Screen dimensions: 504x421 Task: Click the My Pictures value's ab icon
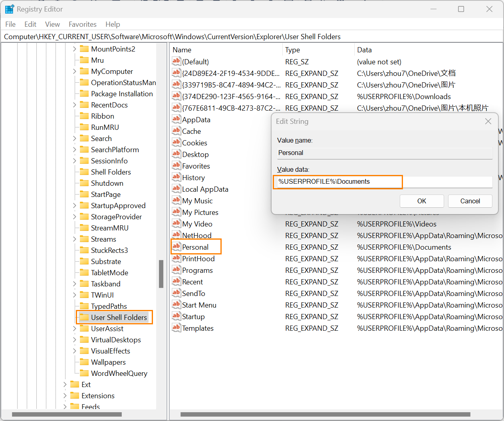[x=177, y=212]
